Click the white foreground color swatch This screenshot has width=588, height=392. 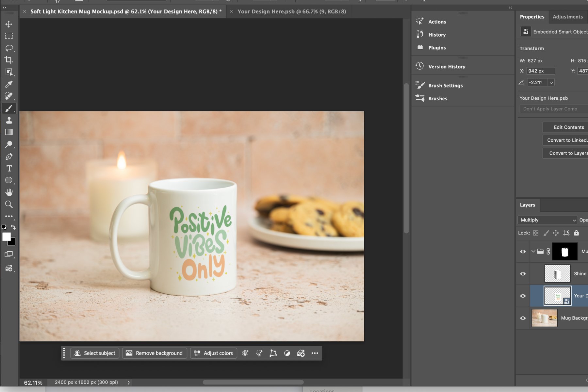point(6,237)
